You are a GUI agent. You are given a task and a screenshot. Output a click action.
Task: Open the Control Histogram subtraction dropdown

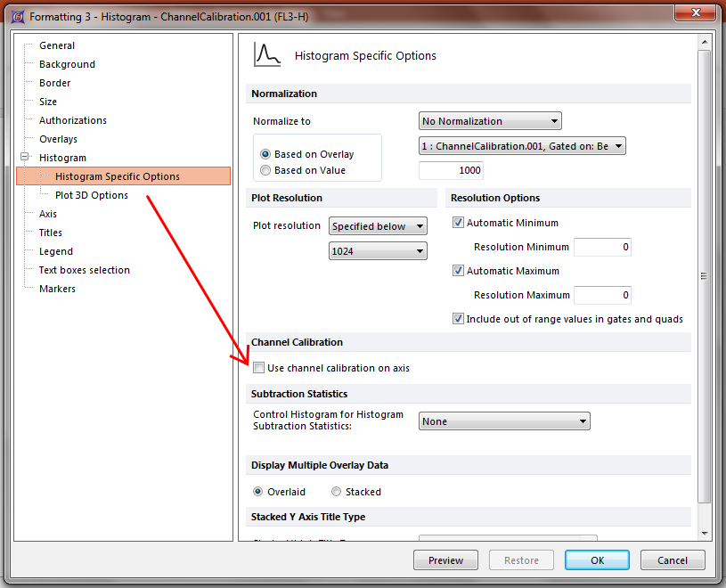(504, 421)
